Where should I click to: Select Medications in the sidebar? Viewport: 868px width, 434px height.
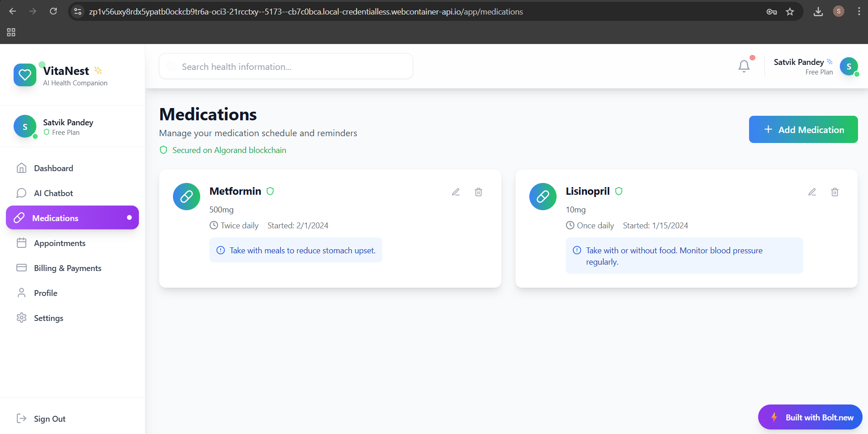coord(73,217)
